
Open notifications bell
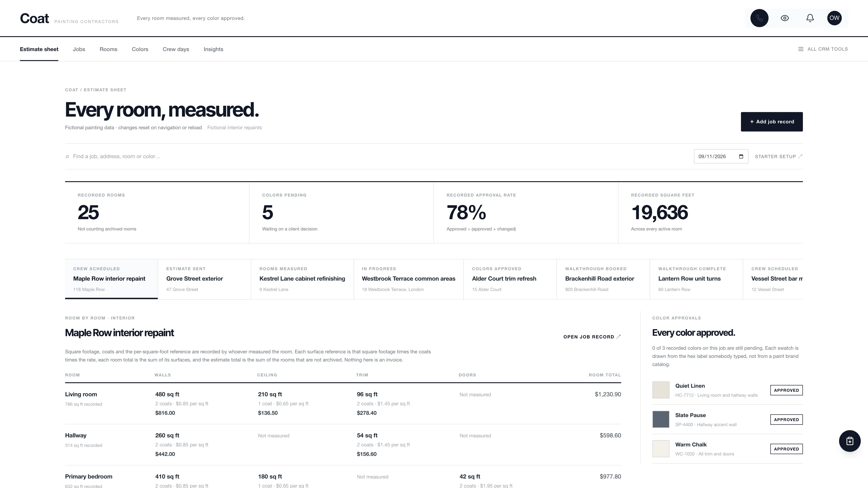click(x=810, y=18)
